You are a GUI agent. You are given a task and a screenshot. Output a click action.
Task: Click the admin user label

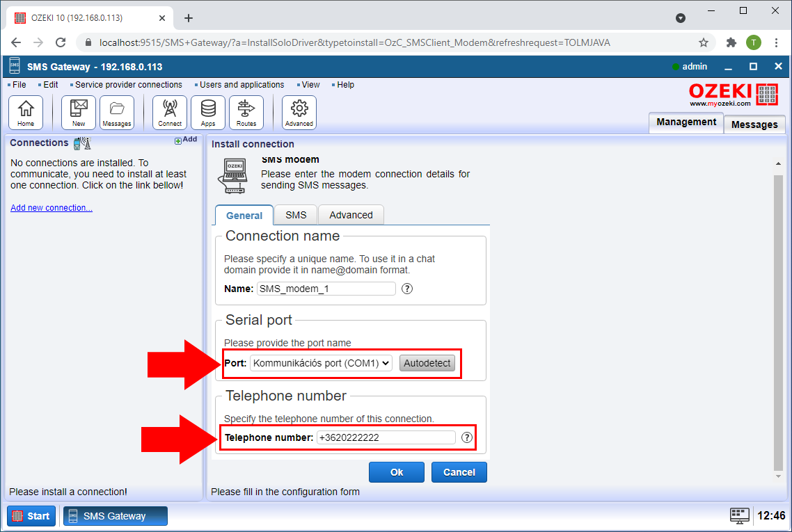coord(695,67)
